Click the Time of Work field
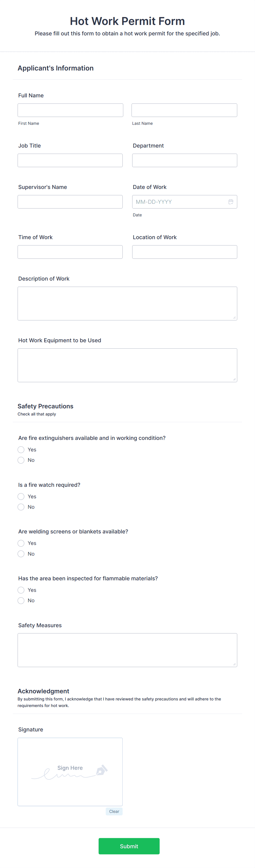The height and width of the screenshot is (868, 255). click(x=70, y=252)
